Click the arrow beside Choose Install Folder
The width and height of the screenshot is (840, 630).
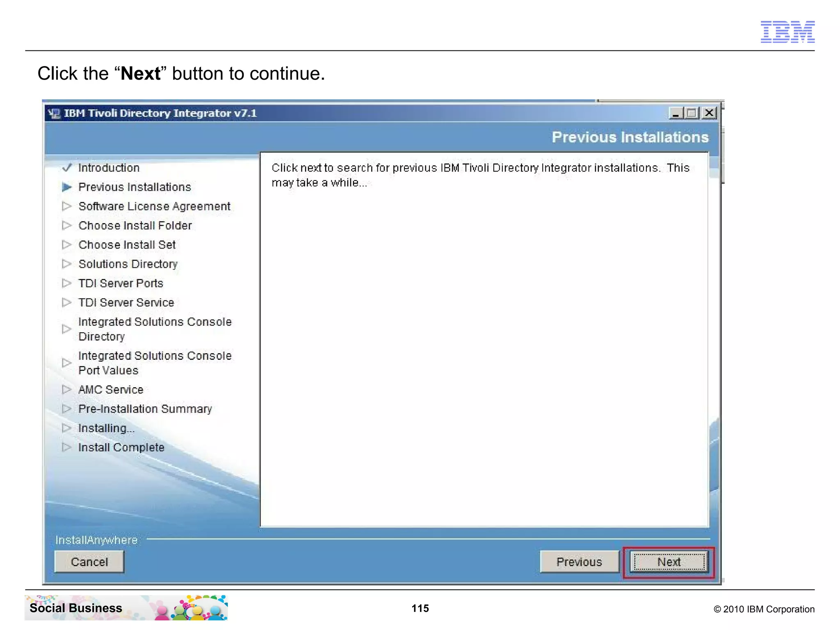pyautogui.click(x=67, y=225)
